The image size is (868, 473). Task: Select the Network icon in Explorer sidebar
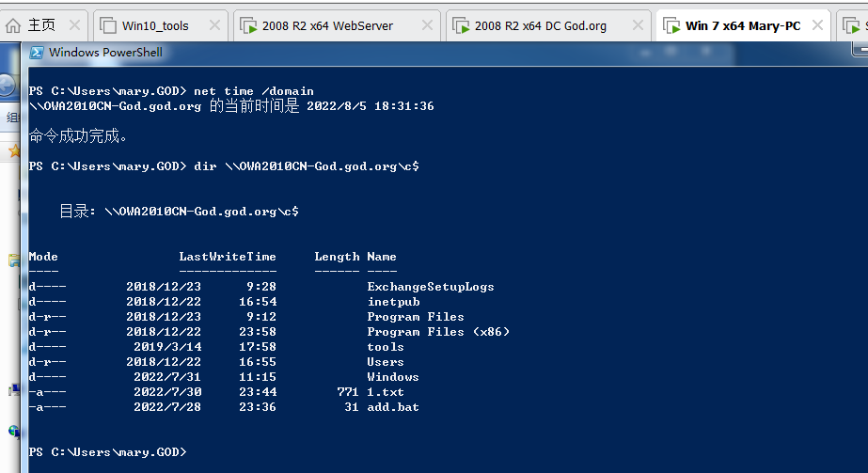coord(12,432)
